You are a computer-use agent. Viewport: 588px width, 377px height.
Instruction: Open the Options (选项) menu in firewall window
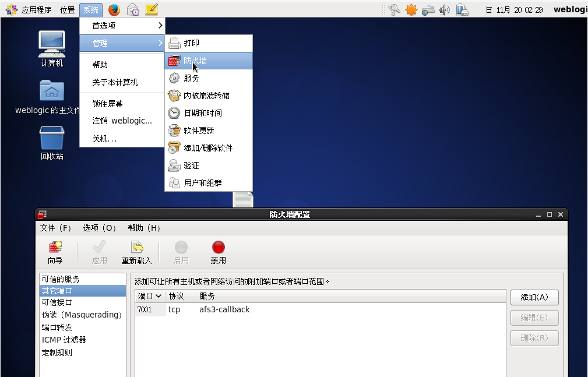pos(100,228)
